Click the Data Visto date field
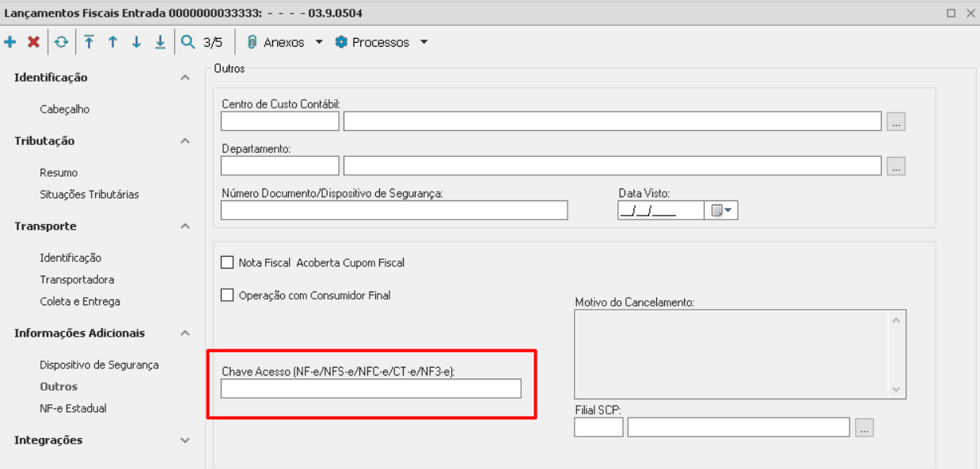Image resolution: width=980 pixels, height=469 pixels. pyautogui.click(x=661, y=210)
